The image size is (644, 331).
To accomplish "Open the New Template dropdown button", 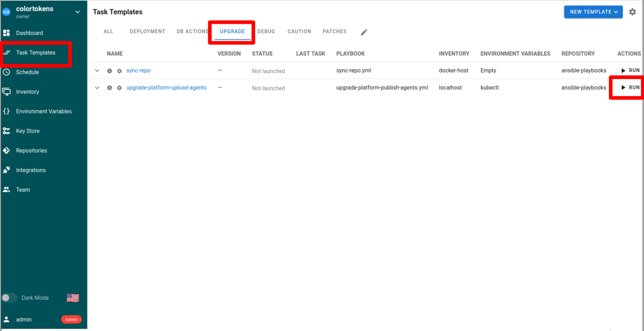I will (x=593, y=12).
